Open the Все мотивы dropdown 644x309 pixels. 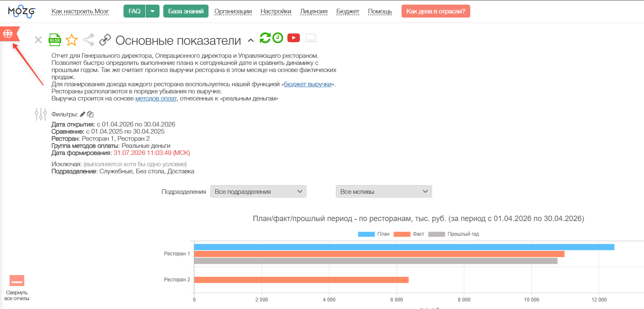(x=384, y=191)
